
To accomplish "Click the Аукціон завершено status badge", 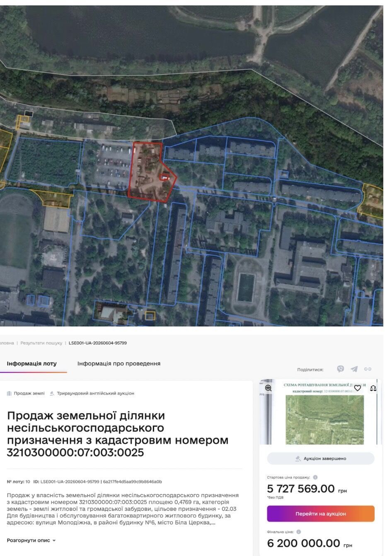I will [x=321, y=459].
